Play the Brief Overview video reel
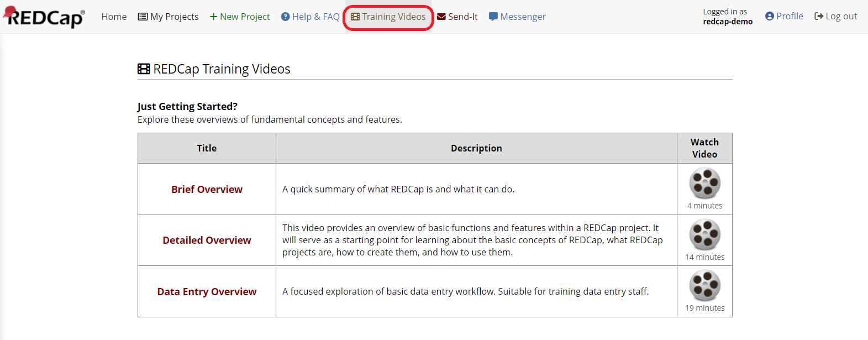 point(704,184)
